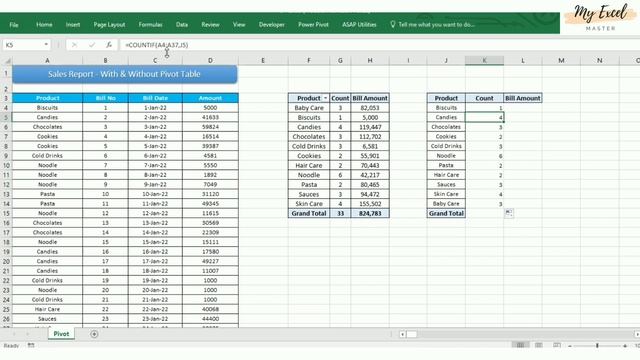The image size is (640, 360).
Task: Click the Insert Function fx icon
Action: 109,45
